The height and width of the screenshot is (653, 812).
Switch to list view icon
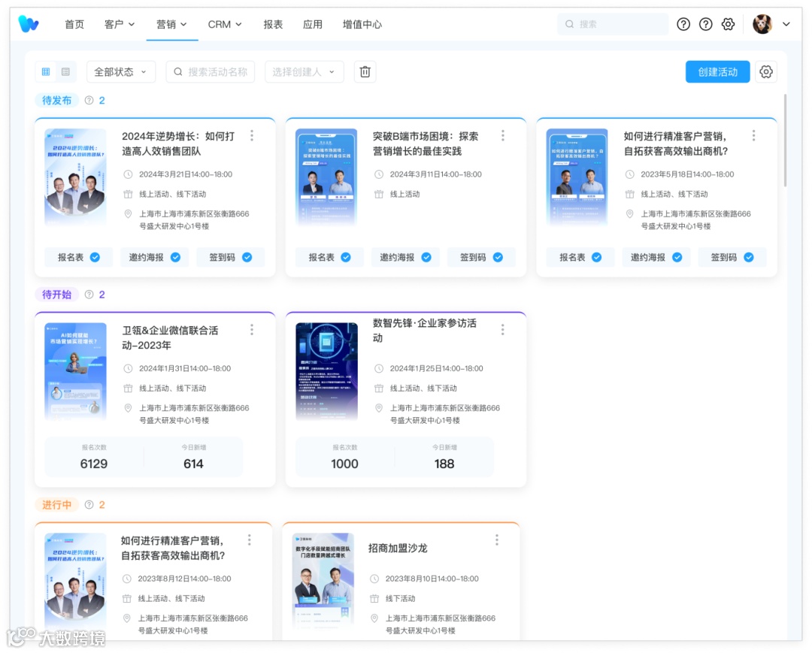[65, 72]
